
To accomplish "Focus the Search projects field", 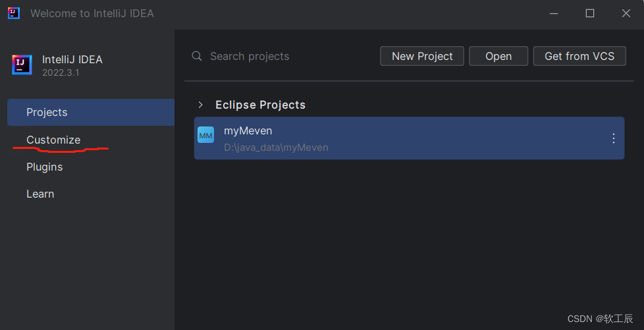I will [x=283, y=56].
